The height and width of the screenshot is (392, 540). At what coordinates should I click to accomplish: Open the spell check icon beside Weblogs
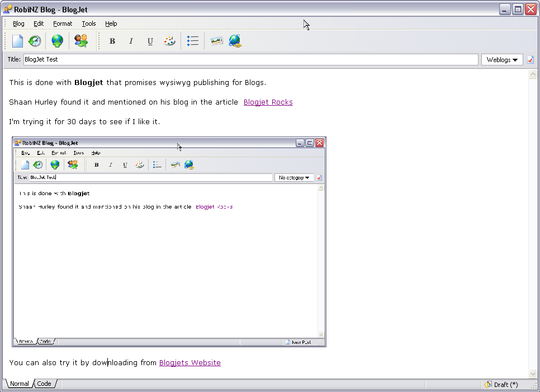pyautogui.click(x=529, y=59)
